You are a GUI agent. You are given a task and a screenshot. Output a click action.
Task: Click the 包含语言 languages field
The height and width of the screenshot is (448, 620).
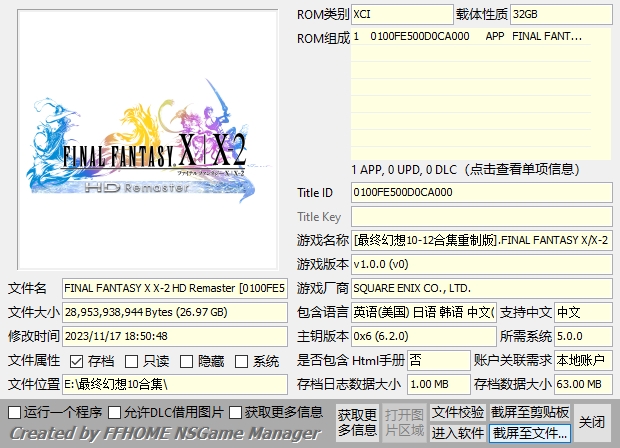424,312
